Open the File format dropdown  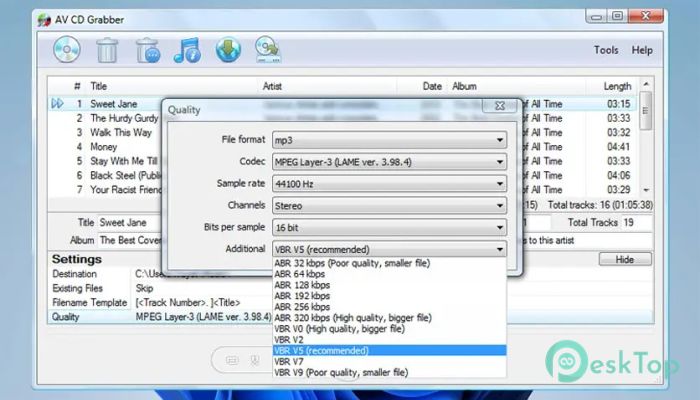[x=389, y=140]
